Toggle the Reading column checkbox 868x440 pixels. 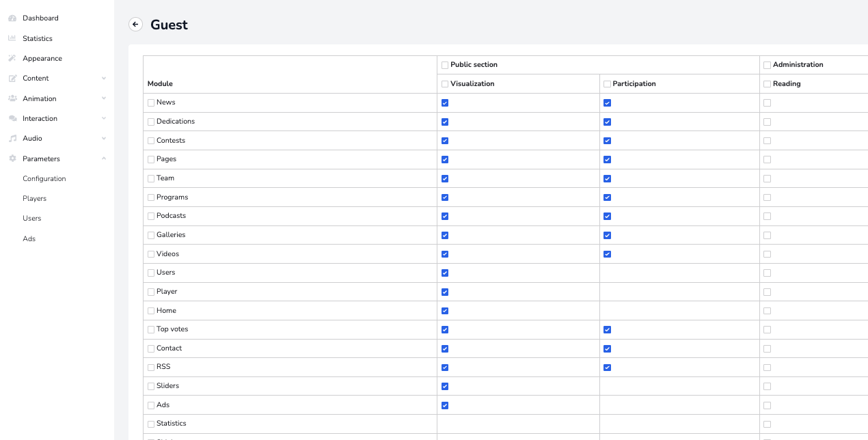[x=767, y=84]
